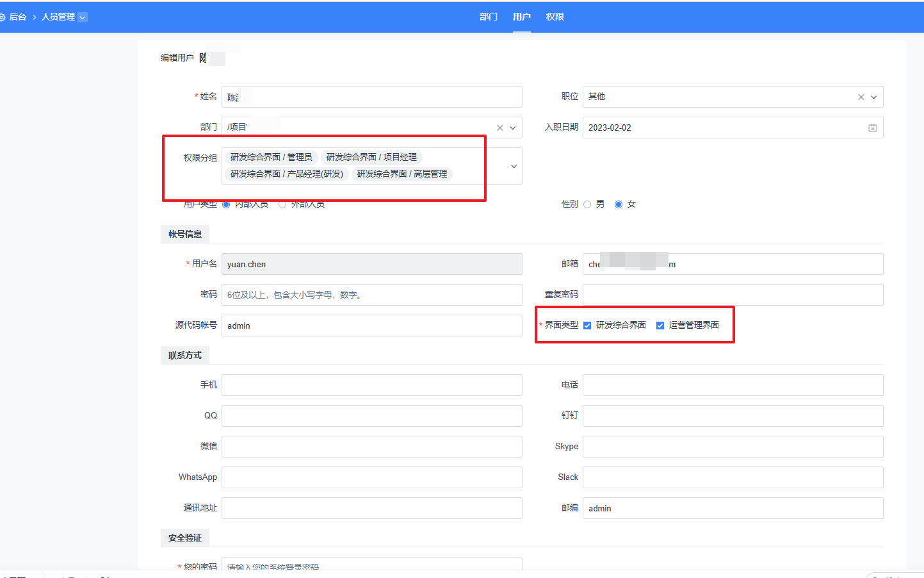
Task: Focus the WhatsApp input field
Action: (x=372, y=477)
